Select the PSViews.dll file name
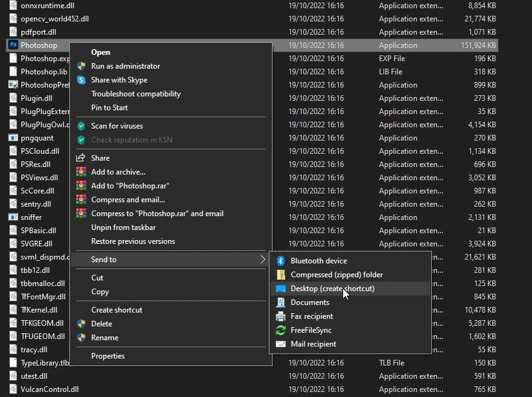Viewport: 532px width, 397px height. [40, 178]
